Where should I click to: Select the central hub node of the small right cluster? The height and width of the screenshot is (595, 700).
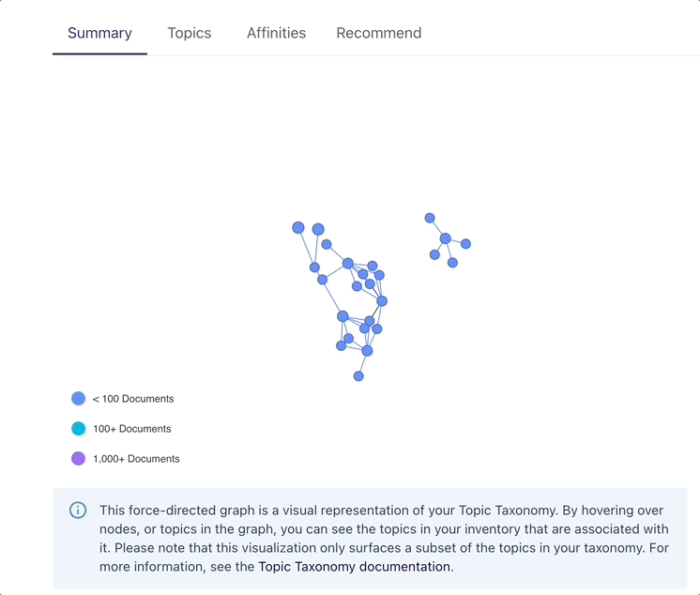(x=445, y=238)
